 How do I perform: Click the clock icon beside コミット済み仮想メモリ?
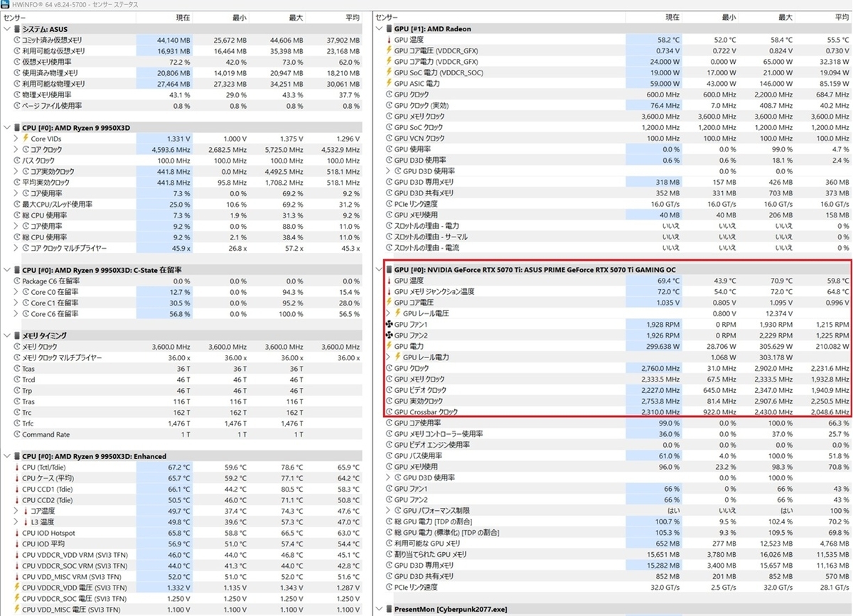[16, 40]
